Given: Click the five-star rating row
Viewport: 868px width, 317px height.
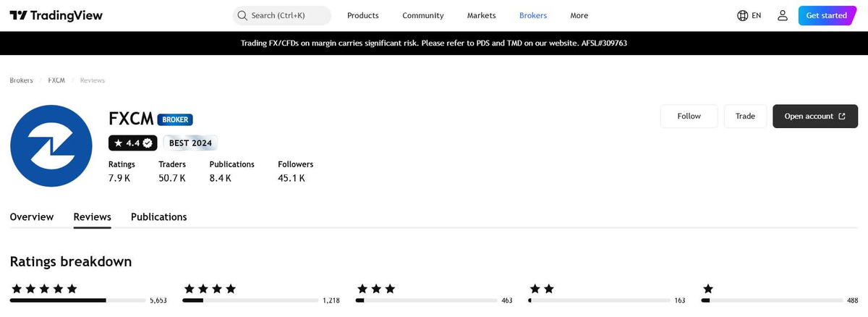Looking at the screenshot, I should [88, 294].
